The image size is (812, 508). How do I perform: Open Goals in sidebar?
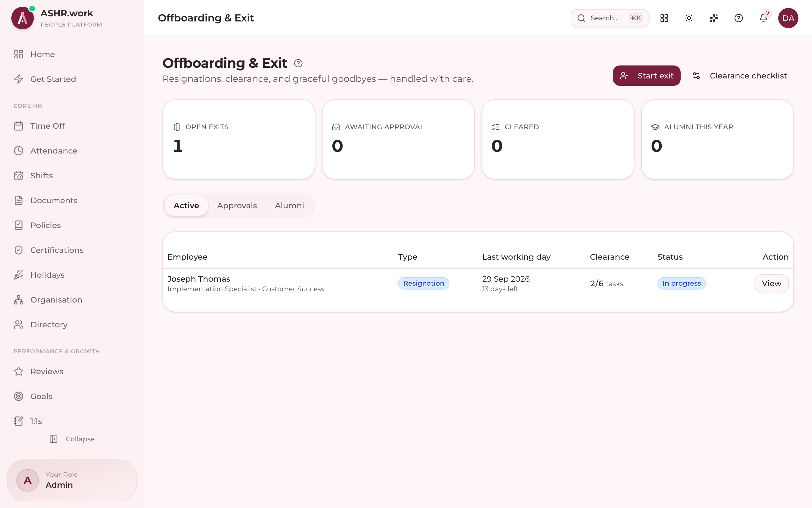pos(72,397)
